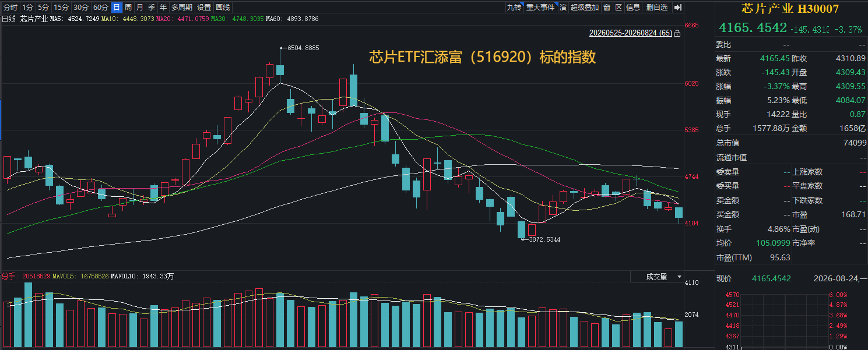Image resolution: width=868 pixels, height=350 pixels.
Task: Click the 超级叠加 overlay button
Action: [585, 8]
